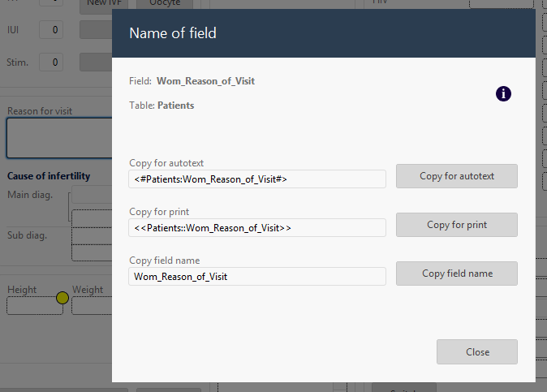
Task: Click the Height input box
Action: 35,305
